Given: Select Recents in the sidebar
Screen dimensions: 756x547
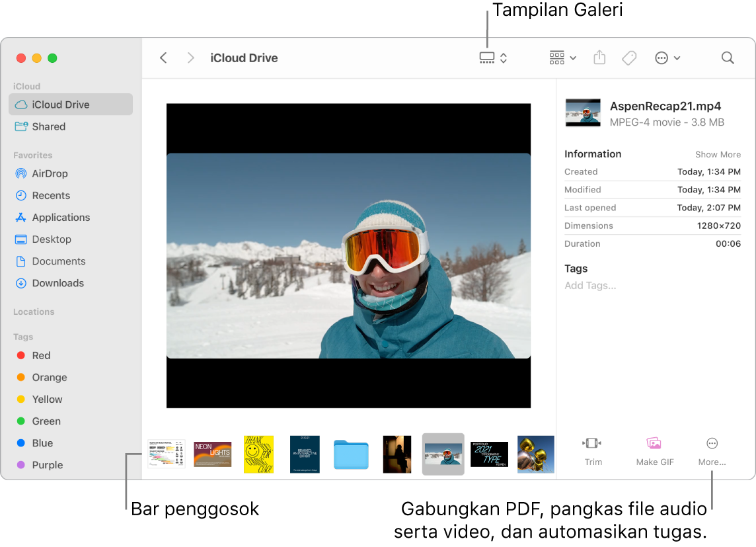Looking at the screenshot, I should 50,195.
